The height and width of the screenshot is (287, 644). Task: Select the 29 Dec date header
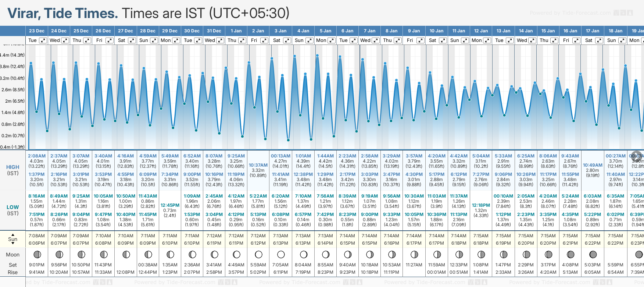click(170, 31)
